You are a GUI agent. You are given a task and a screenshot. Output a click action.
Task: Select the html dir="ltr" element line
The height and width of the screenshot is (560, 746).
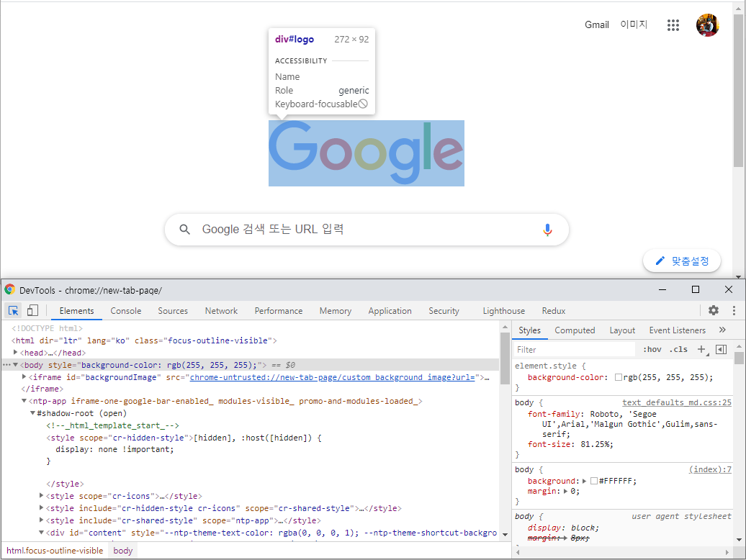[144, 340]
